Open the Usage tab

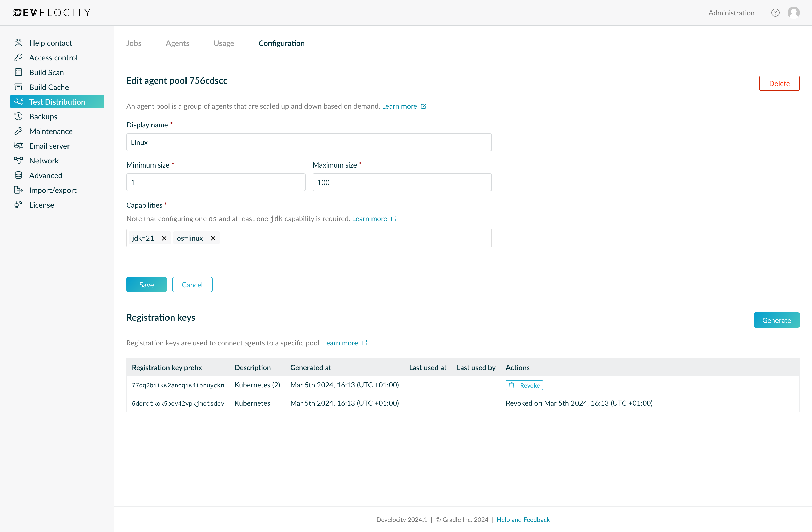point(224,43)
